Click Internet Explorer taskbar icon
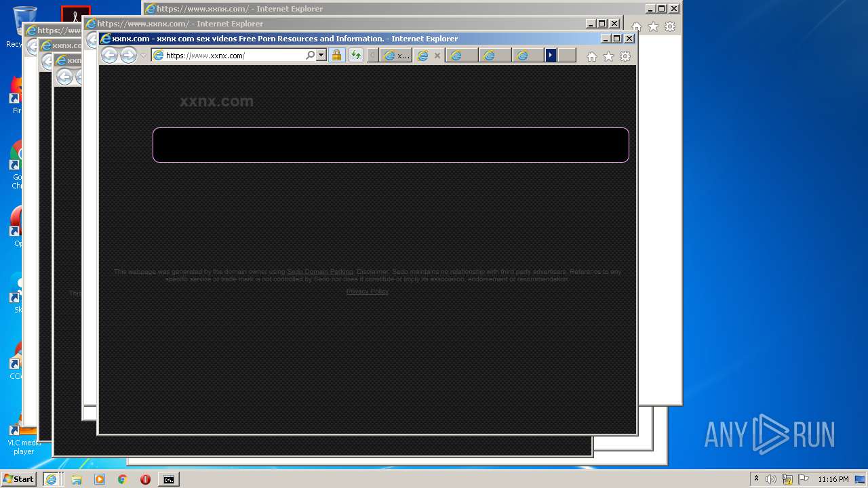This screenshot has height=488, width=868. tap(51, 479)
